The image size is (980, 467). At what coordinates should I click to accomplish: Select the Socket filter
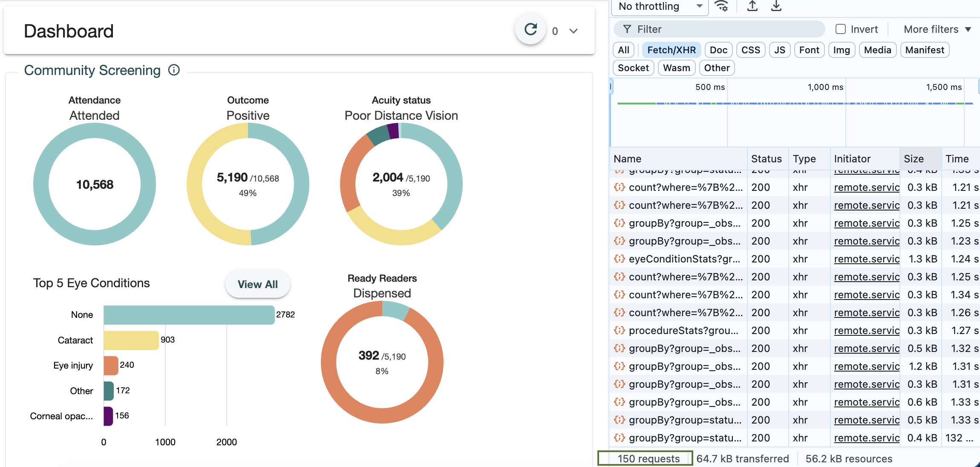(634, 68)
